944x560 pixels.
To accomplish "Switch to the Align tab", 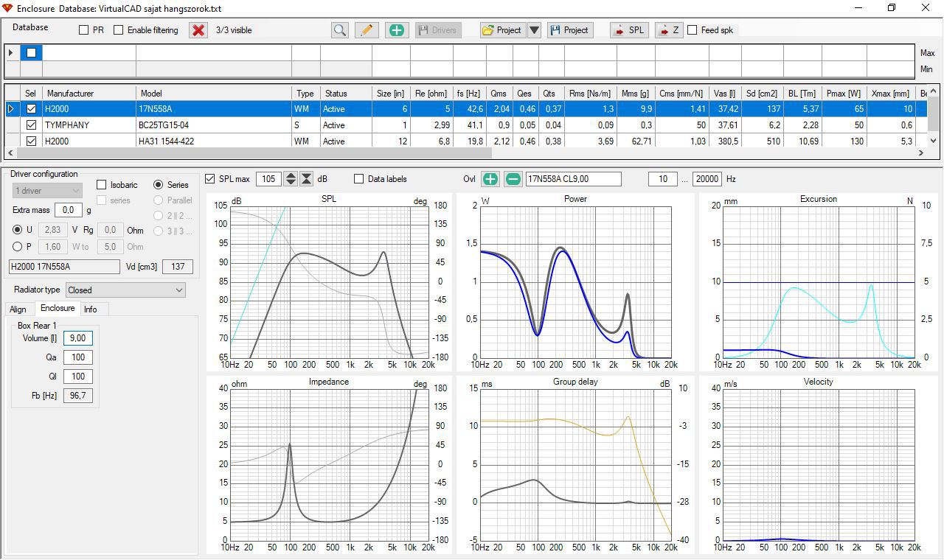I will coord(18,309).
